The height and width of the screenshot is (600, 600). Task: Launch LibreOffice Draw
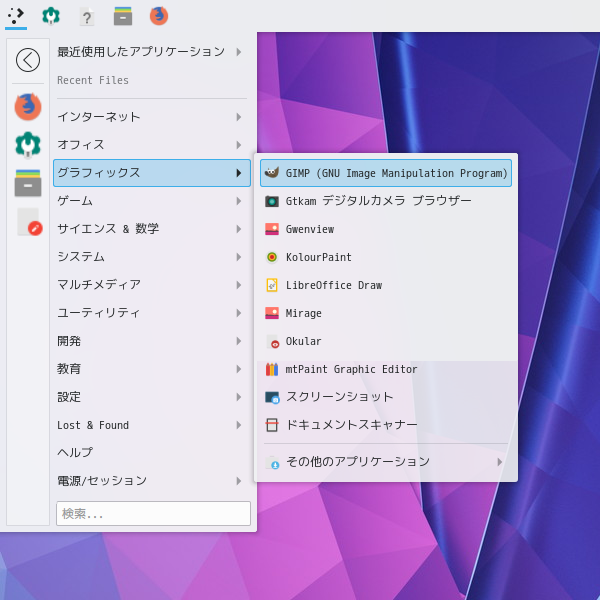(x=386, y=285)
